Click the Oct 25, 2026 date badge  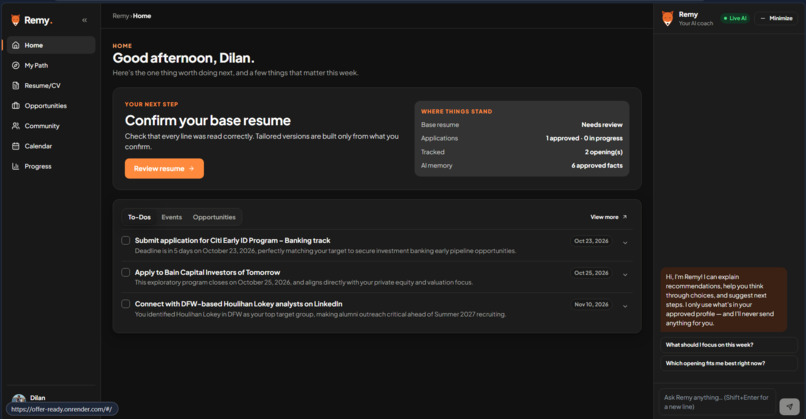[591, 272]
